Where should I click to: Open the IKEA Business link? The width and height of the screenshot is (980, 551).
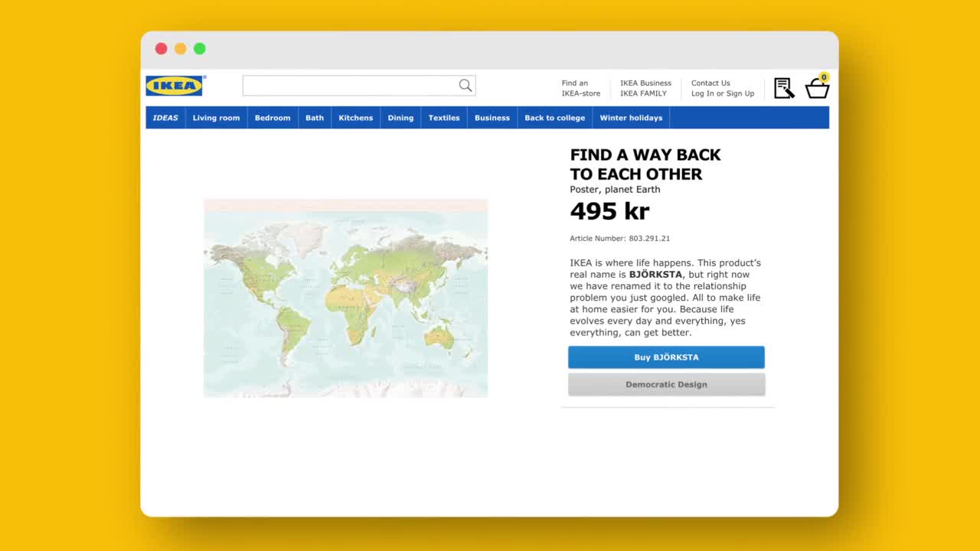[645, 83]
